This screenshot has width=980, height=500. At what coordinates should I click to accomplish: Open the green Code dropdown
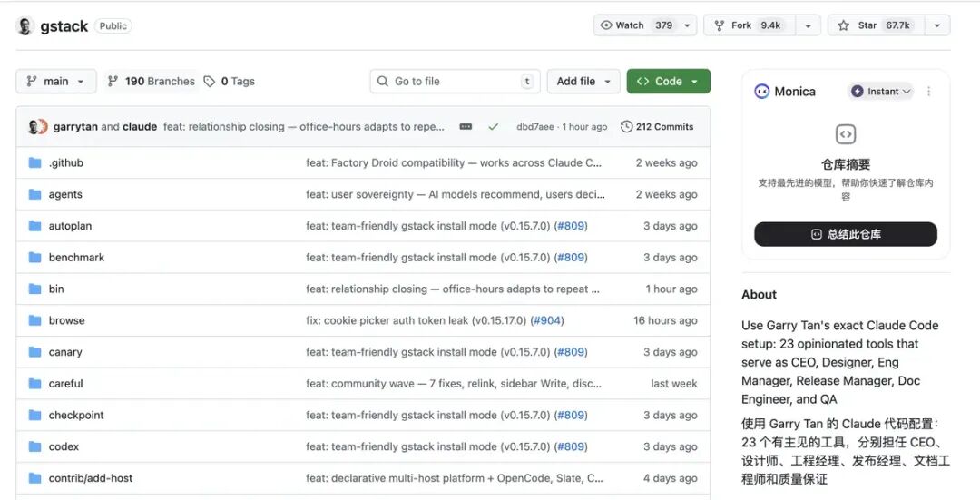668,82
